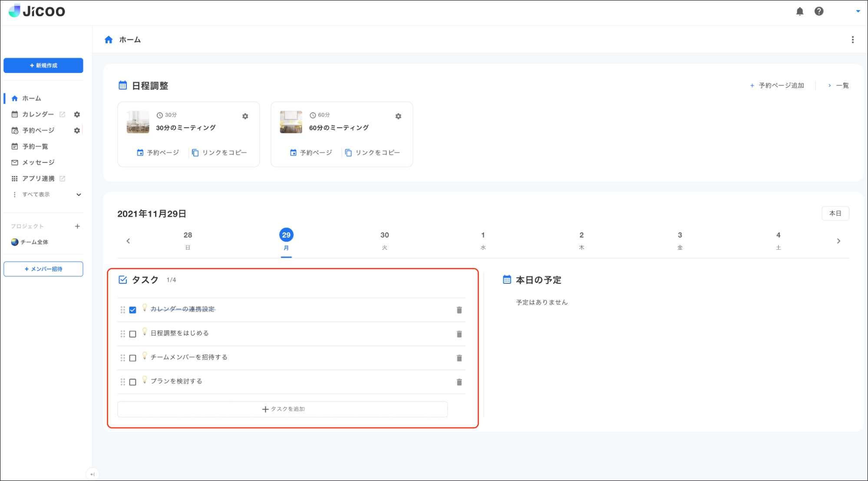
Task: Go to next week with right chevron
Action: point(838,241)
